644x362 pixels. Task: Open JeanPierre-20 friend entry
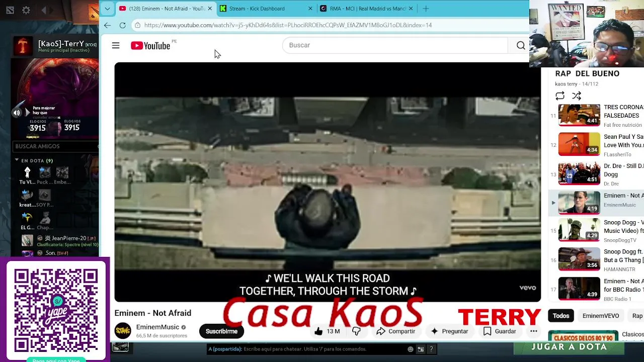59,241
